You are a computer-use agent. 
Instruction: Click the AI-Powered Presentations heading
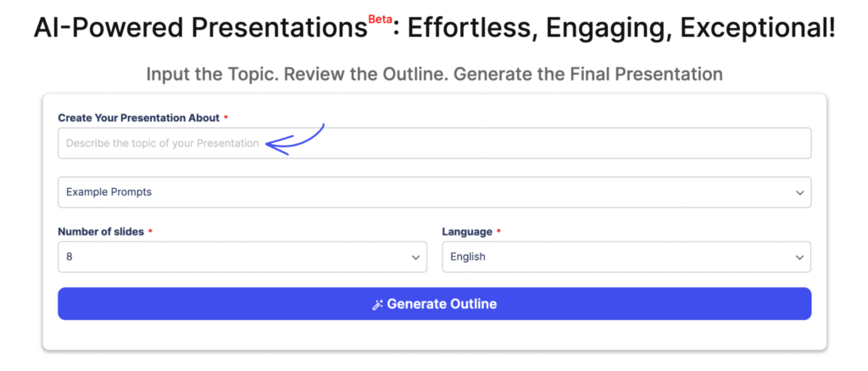click(202, 29)
